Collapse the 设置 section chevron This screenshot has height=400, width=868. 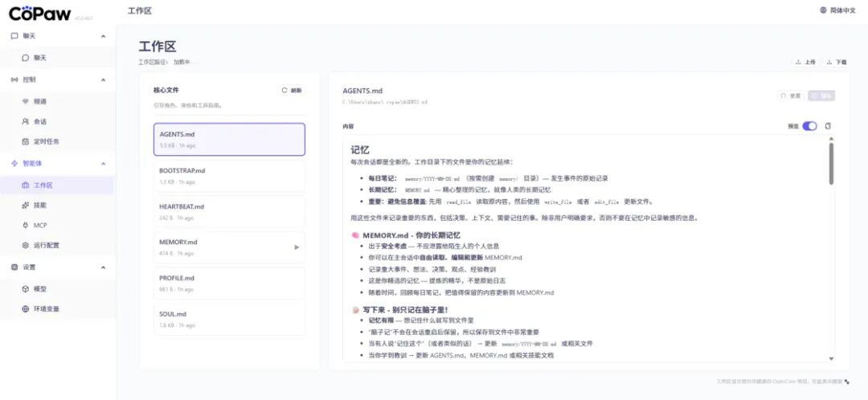pos(103,267)
